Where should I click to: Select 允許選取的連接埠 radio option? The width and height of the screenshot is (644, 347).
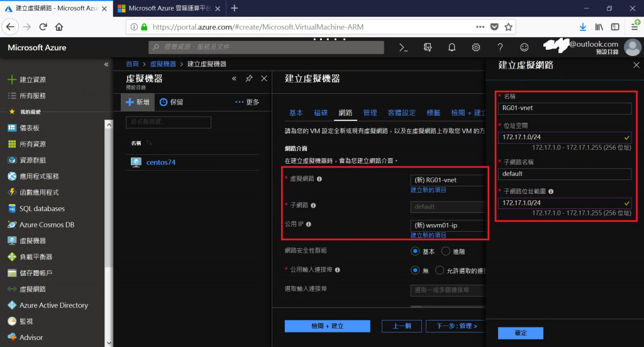pos(440,271)
